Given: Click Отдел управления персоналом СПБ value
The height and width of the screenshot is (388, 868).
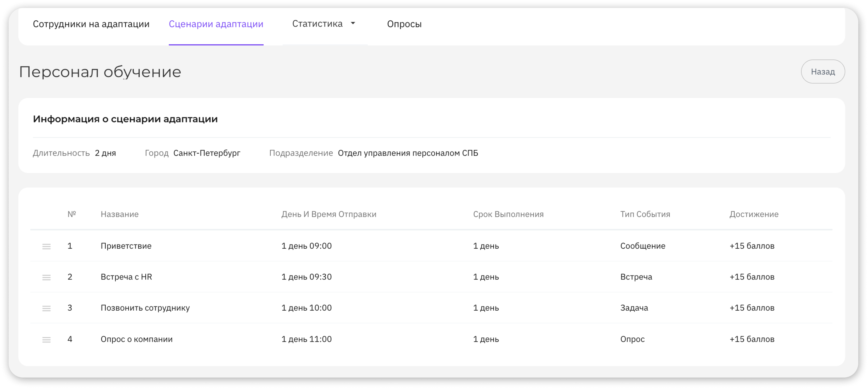Looking at the screenshot, I should (x=408, y=153).
